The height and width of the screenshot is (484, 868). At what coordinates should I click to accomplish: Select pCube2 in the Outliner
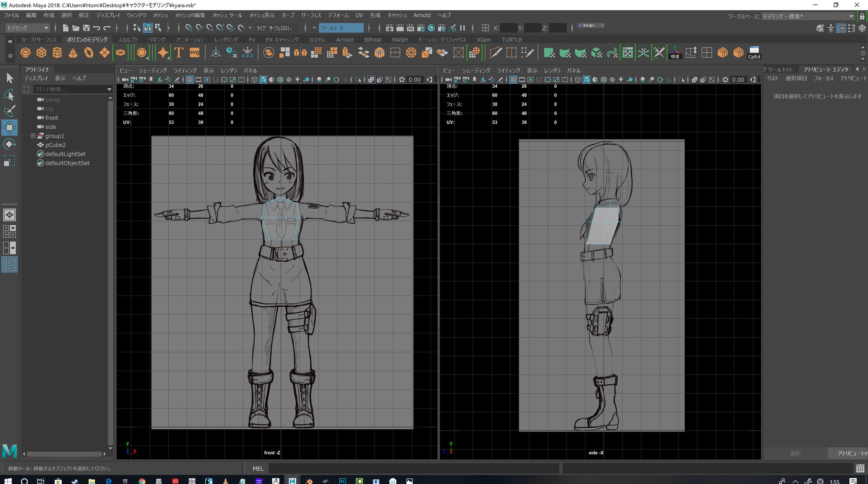coord(55,145)
